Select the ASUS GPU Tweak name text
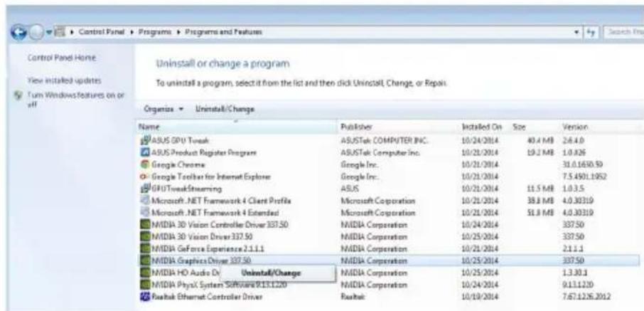 tap(180, 141)
